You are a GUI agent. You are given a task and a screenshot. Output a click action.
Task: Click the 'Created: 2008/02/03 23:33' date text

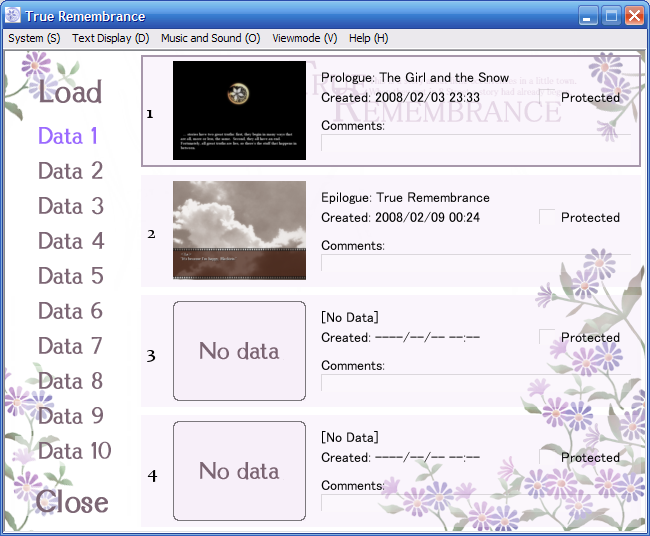coord(400,97)
